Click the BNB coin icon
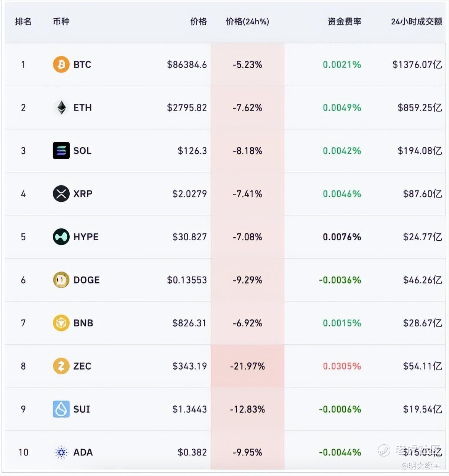 (61, 323)
